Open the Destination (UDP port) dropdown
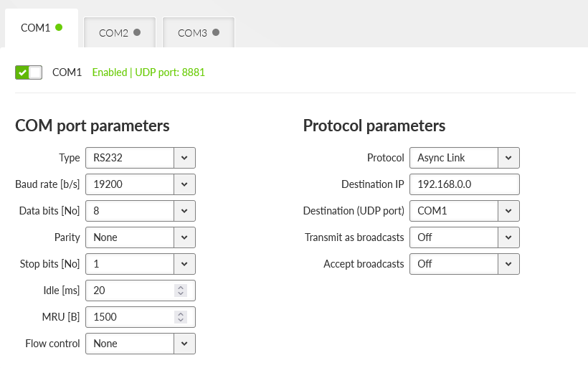This screenshot has width=588, height=368. click(x=508, y=211)
